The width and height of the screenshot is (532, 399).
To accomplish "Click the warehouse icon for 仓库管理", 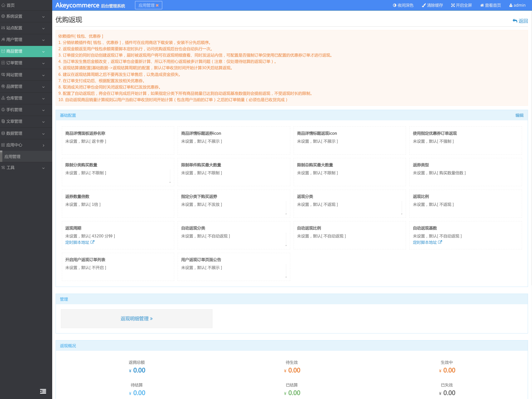I will (3, 98).
